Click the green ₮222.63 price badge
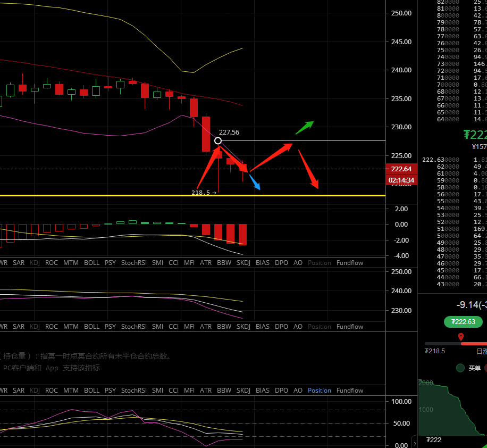Image resolution: width=487 pixels, height=448 pixels. 464,322
